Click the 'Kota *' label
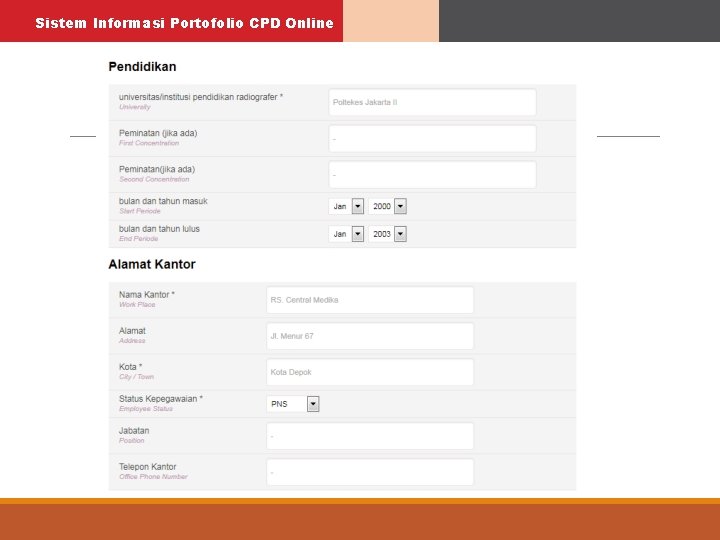The image size is (720, 540). coord(130,367)
